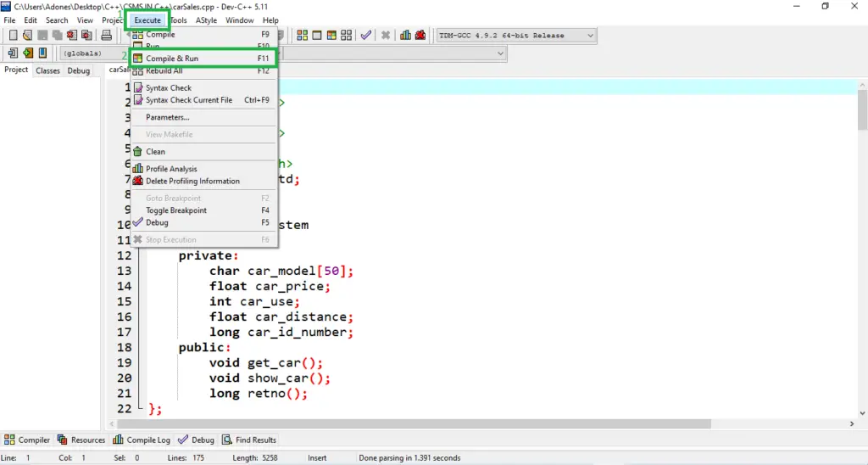Image resolution: width=868 pixels, height=465 pixels.
Task: Choose Toggle Breakpoint menu entry
Action: click(x=203, y=210)
